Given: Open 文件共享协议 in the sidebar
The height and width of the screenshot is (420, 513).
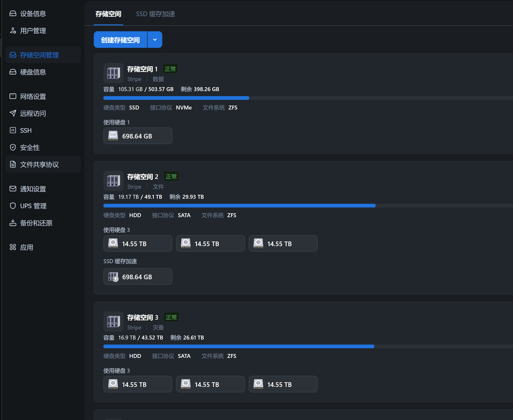Looking at the screenshot, I should tap(39, 164).
